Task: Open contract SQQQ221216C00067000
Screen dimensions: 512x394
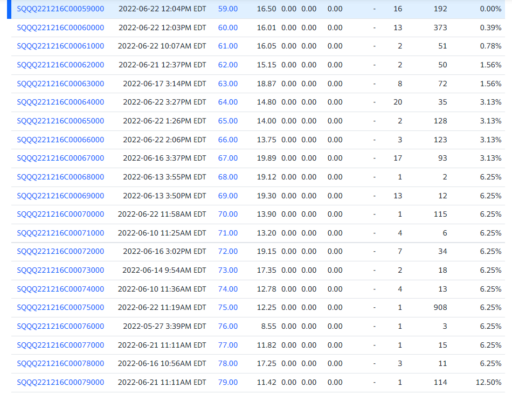Action: [x=60, y=158]
